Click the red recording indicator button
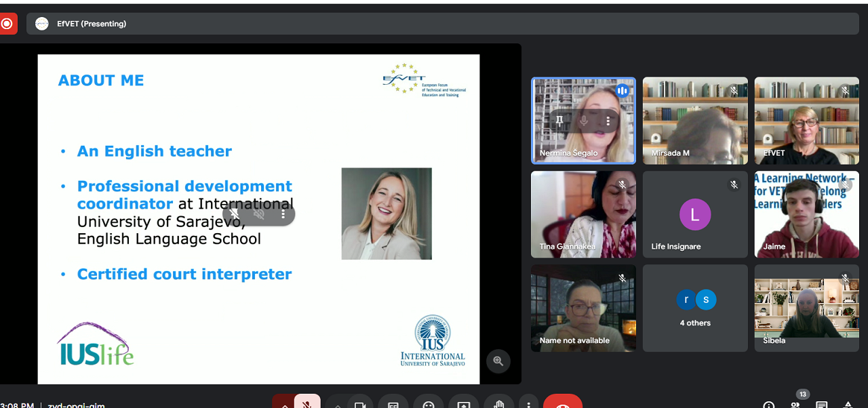 click(7, 24)
